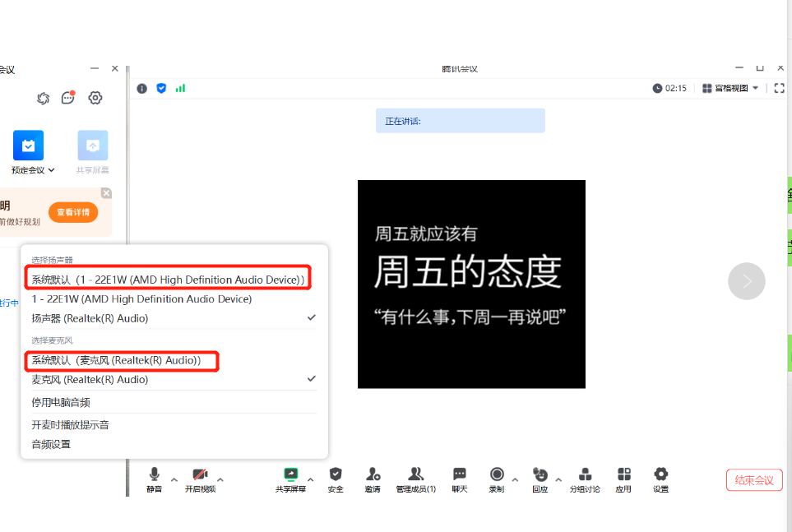This screenshot has width=792, height=532.
Task: Open the 回应 reactions icon
Action: click(540, 479)
